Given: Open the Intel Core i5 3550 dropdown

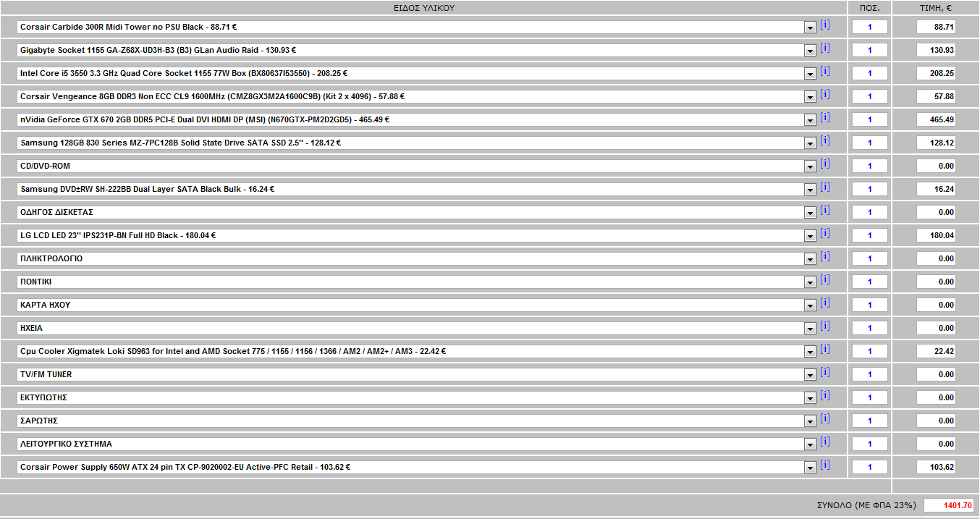Looking at the screenshot, I should pos(810,74).
